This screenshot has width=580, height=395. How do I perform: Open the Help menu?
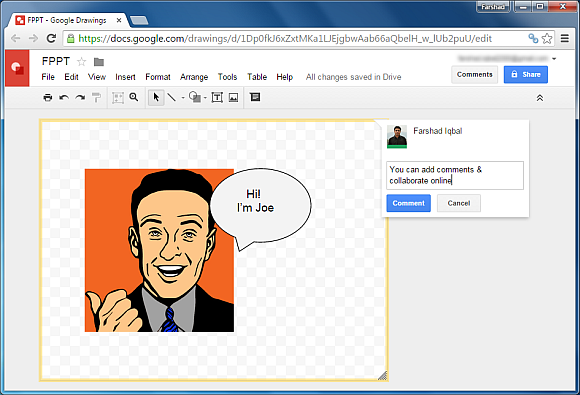285,77
